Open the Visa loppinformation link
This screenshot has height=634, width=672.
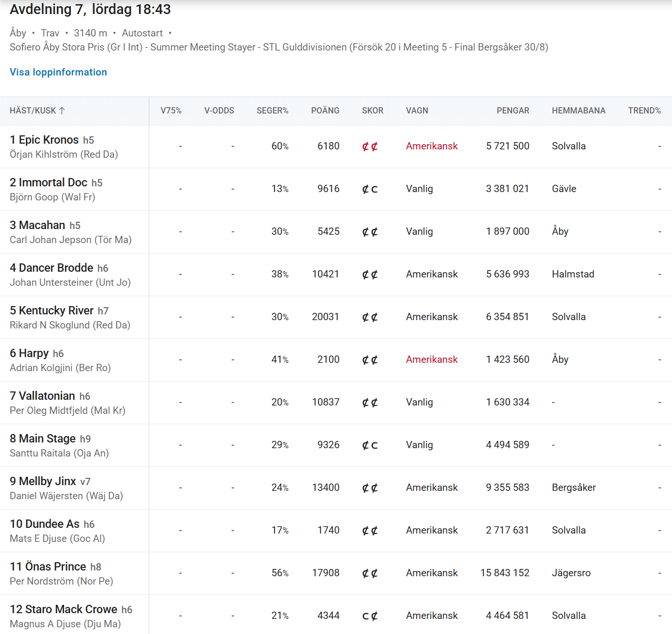tap(58, 72)
